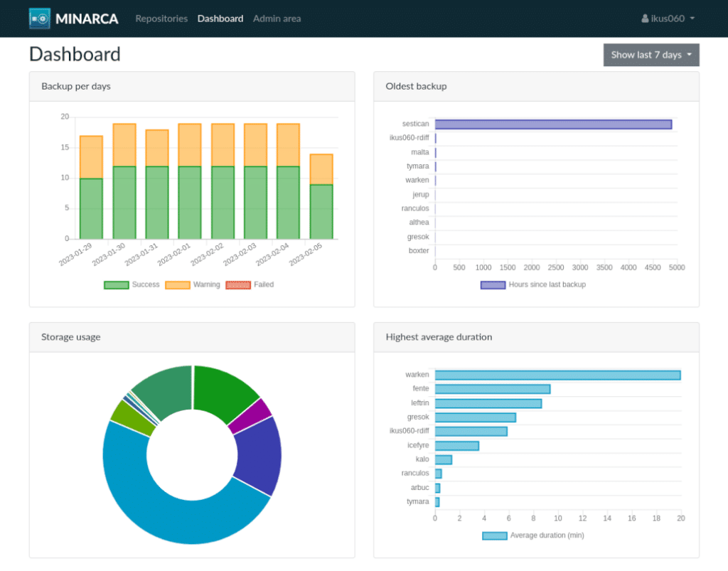This screenshot has height=571, width=728.
Task: Select the Dashboard navigation item
Action: 220,18
